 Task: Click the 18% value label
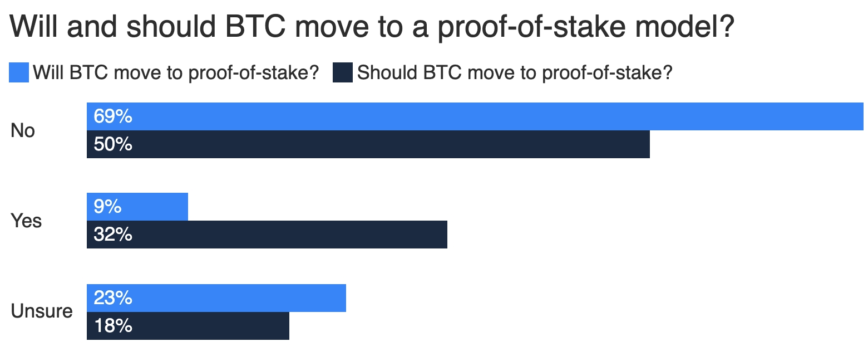point(113,326)
